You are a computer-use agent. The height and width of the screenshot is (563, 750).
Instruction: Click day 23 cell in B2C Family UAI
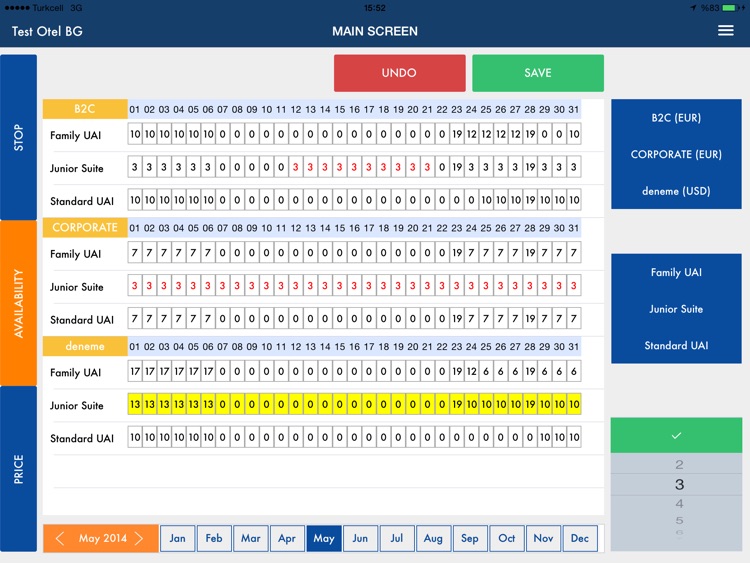457,134
